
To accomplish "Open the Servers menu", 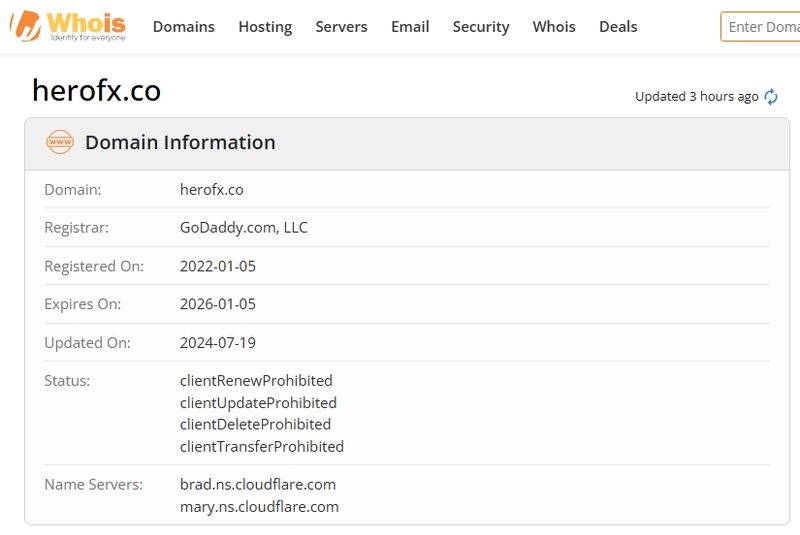I will (x=341, y=27).
